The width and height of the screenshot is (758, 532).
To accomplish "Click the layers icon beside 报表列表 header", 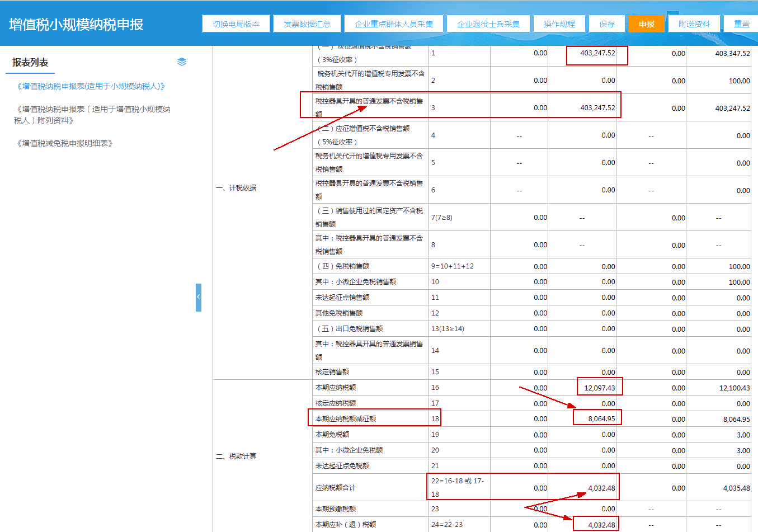I will 182,62.
